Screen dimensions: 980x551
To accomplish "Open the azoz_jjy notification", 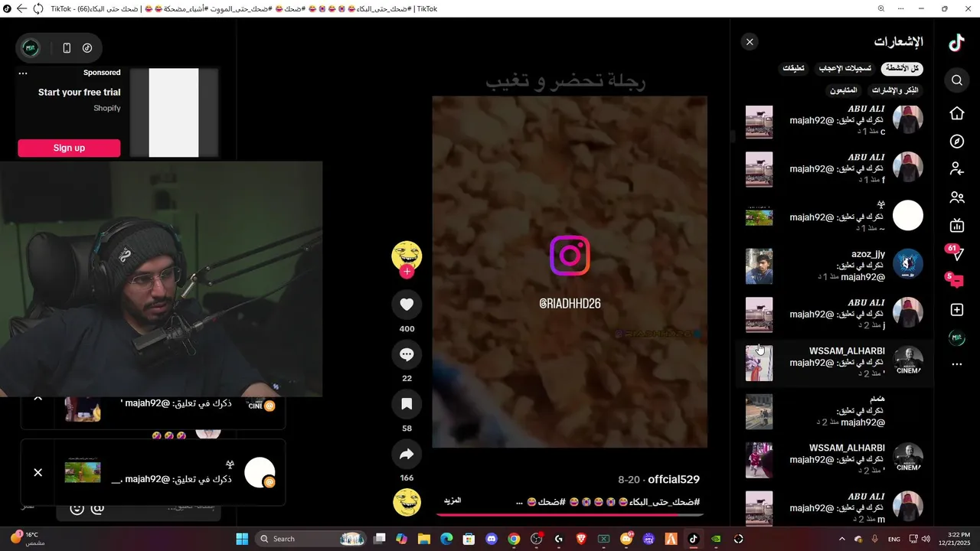I will pos(835,266).
